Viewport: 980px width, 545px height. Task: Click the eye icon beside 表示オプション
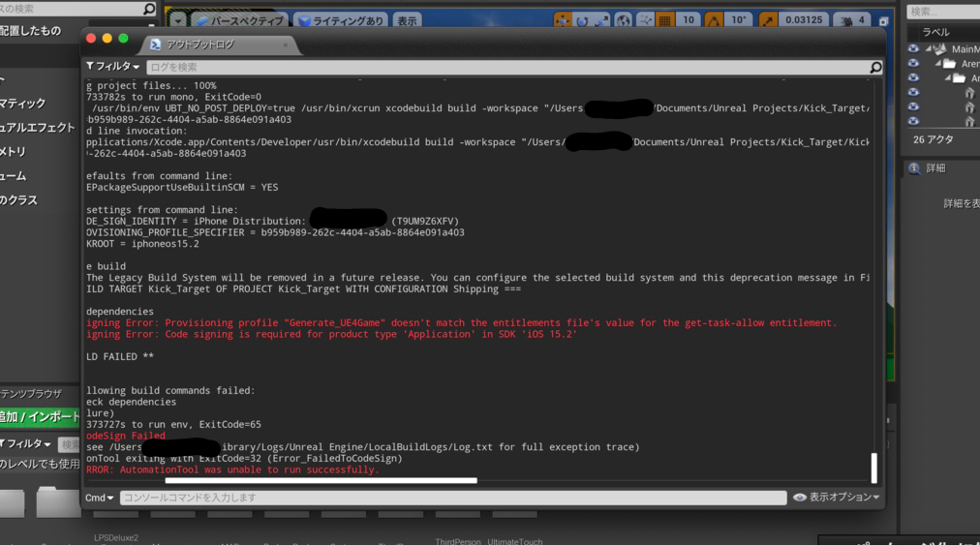point(799,498)
